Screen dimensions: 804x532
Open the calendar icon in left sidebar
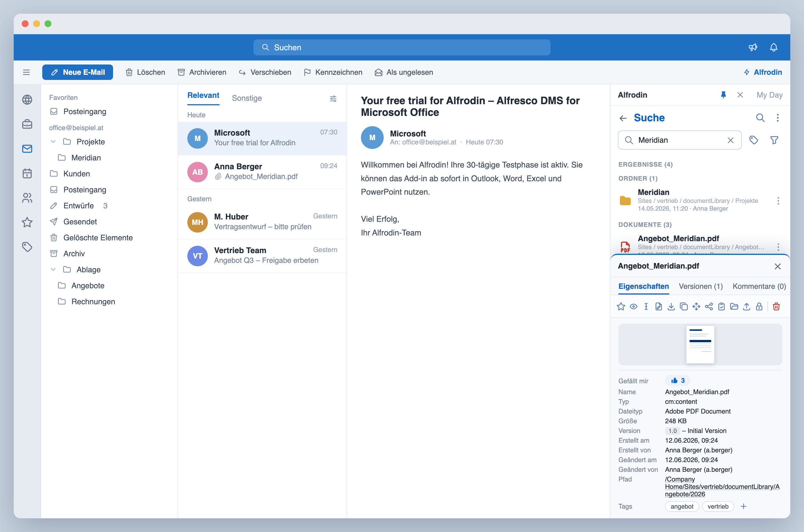tap(27, 173)
